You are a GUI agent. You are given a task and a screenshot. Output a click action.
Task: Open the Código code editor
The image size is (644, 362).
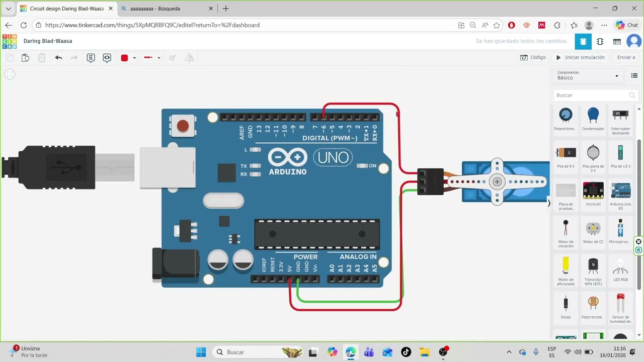[533, 57]
